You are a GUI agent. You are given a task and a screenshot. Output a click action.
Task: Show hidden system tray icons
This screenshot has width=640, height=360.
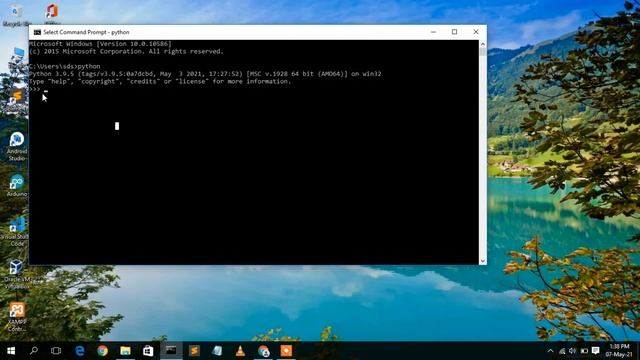coord(550,351)
